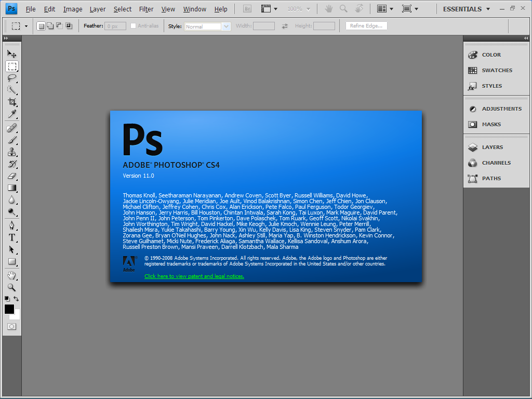This screenshot has width=532, height=399.
Task: Activate the Crop tool
Action: pos(12,102)
